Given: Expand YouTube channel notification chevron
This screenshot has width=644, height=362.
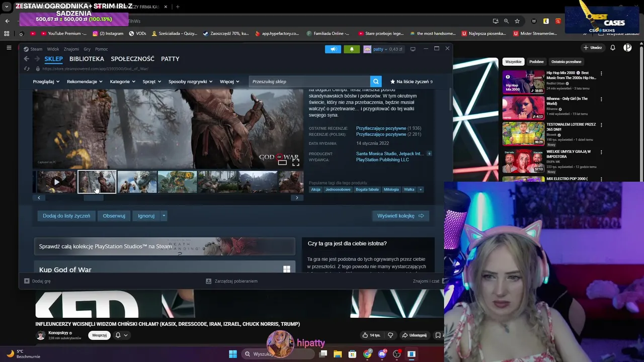Looking at the screenshot, I should (126, 335).
